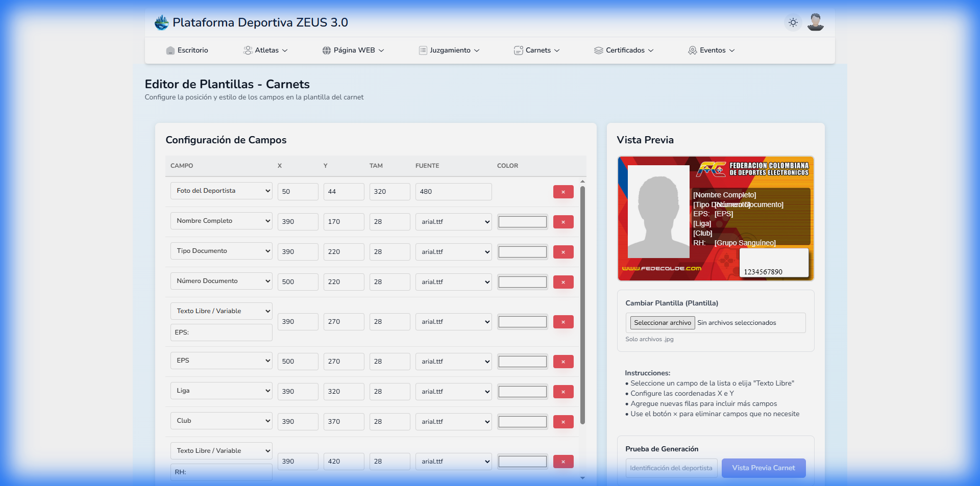Open font dropdown for the EPS row
Viewport: 980px width, 486px height.
coord(453,362)
